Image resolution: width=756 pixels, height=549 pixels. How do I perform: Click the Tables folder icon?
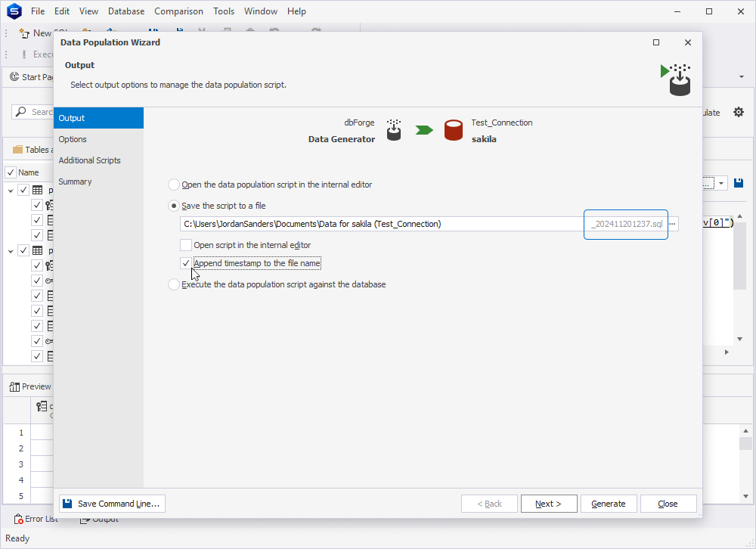18,150
